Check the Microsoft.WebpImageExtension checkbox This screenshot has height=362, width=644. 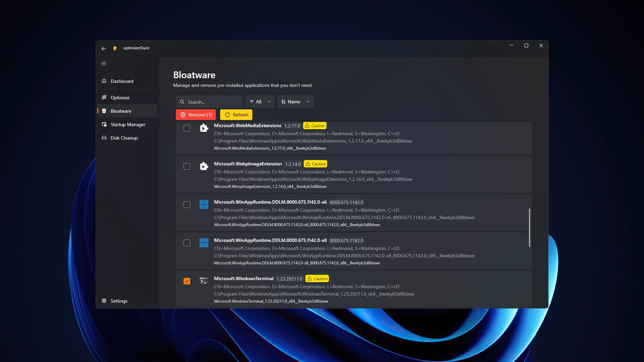pyautogui.click(x=187, y=166)
